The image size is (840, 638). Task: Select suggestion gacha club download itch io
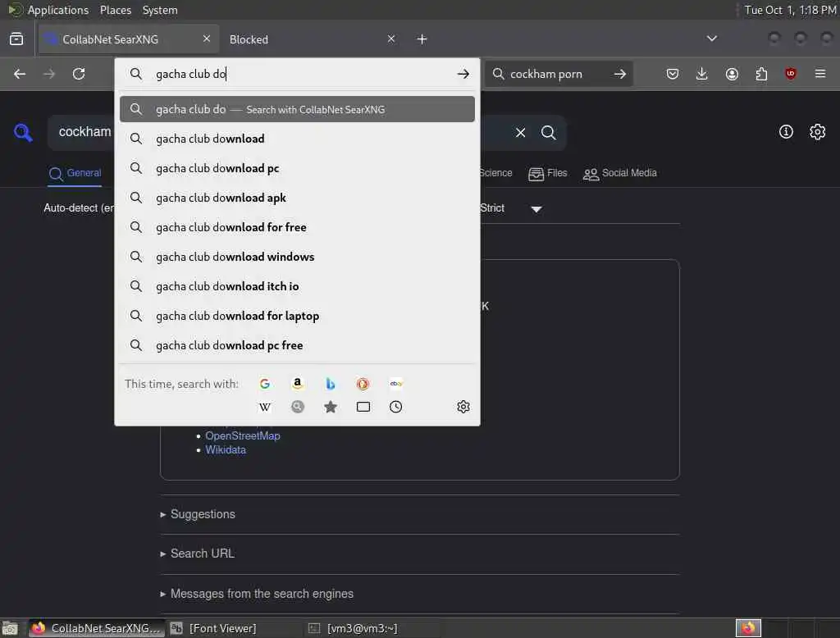[x=297, y=286]
